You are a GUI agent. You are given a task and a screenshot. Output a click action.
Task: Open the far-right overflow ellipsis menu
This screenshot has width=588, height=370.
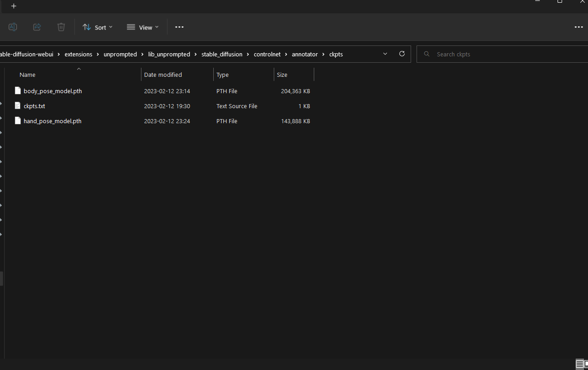click(578, 27)
